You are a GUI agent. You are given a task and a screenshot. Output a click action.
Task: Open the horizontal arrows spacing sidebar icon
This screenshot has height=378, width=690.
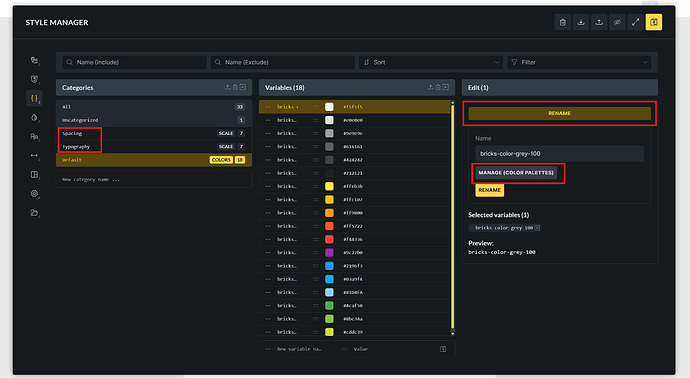34,155
